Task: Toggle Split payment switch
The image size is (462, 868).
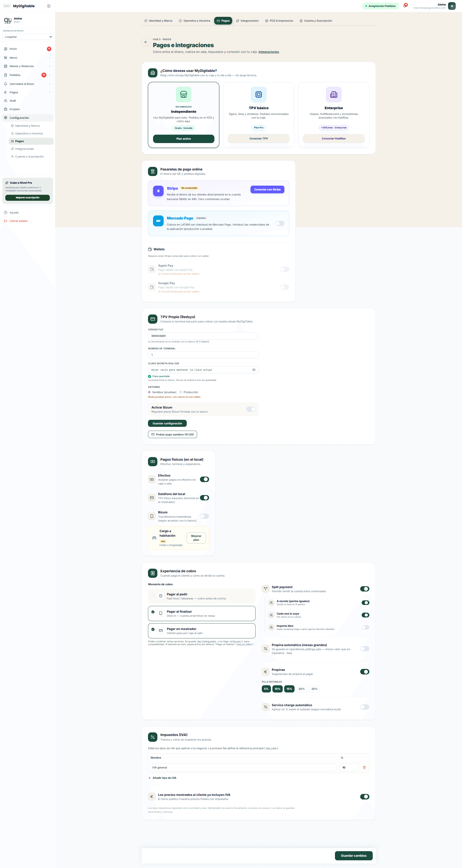Action: point(365,589)
